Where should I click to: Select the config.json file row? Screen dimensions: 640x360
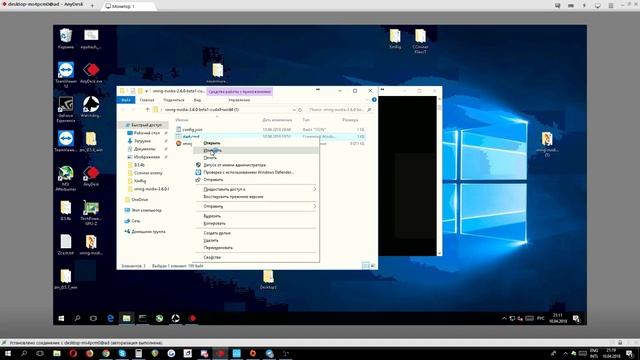(x=270, y=129)
